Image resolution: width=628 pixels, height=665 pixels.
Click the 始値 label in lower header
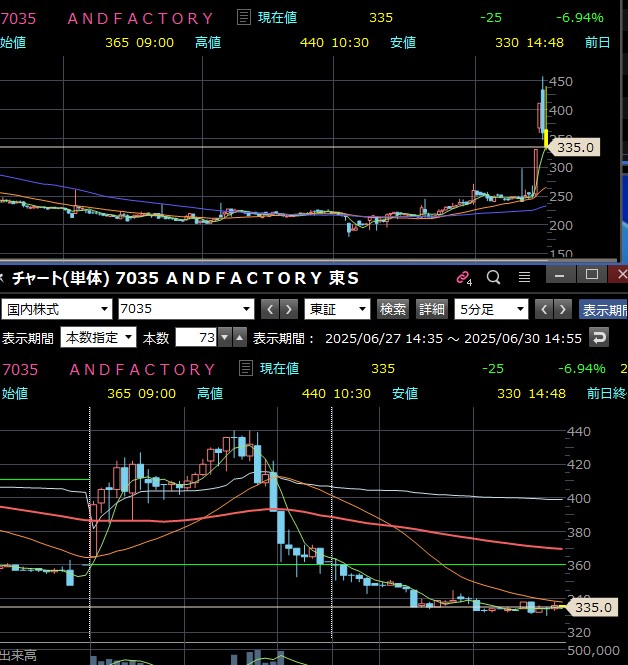coord(15,393)
